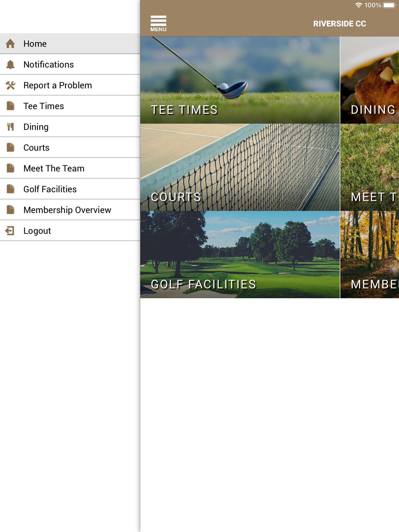Open Meet The Team menu item
Viewport: 399px width, 532px height.
tap(70, 168)
